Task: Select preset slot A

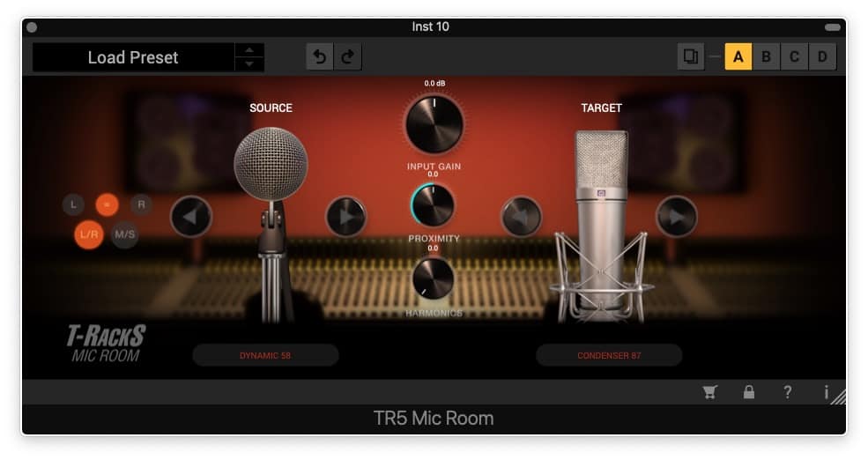Action: coord(738,56)
